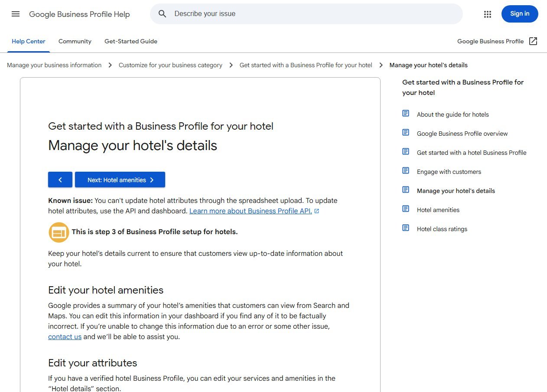Open the hamburger main menu

pyautogui.click(x=16, y=14)
